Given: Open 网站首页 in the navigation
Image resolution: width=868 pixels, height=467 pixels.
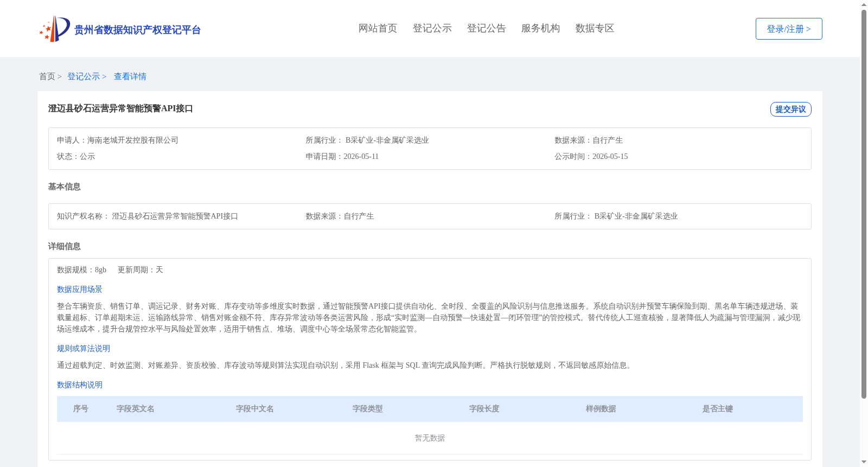Looking at the screenshot, I should tap(378, 28).
